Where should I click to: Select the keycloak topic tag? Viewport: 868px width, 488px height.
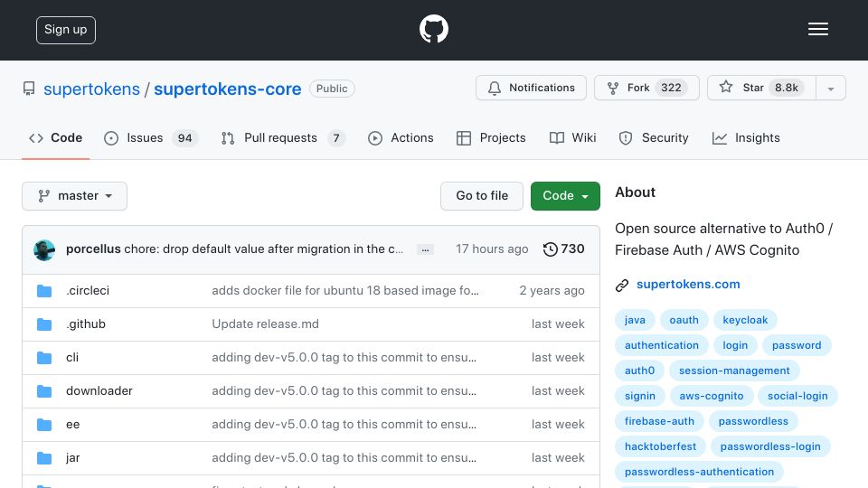click(x=745, y=320)
